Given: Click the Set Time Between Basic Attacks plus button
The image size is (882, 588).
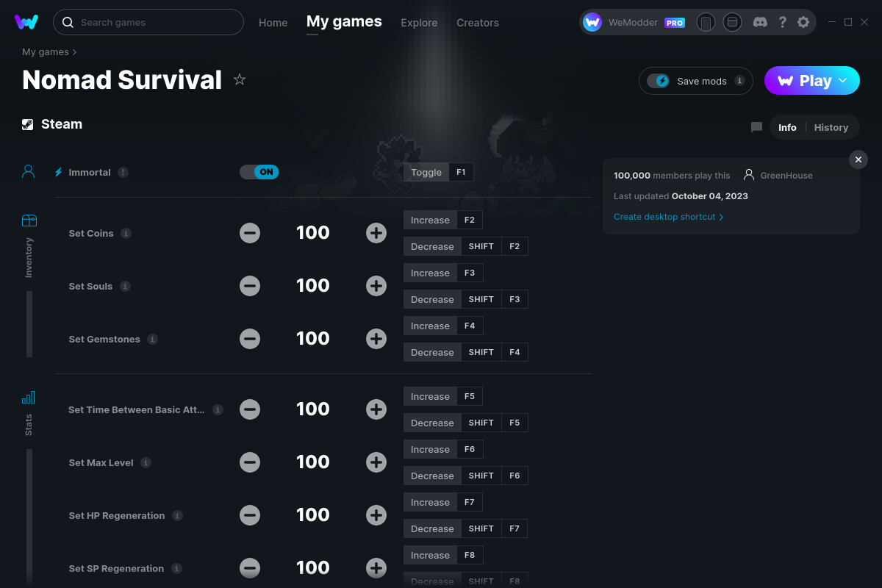Looking at the screenshot, I should tap(376, 409).
